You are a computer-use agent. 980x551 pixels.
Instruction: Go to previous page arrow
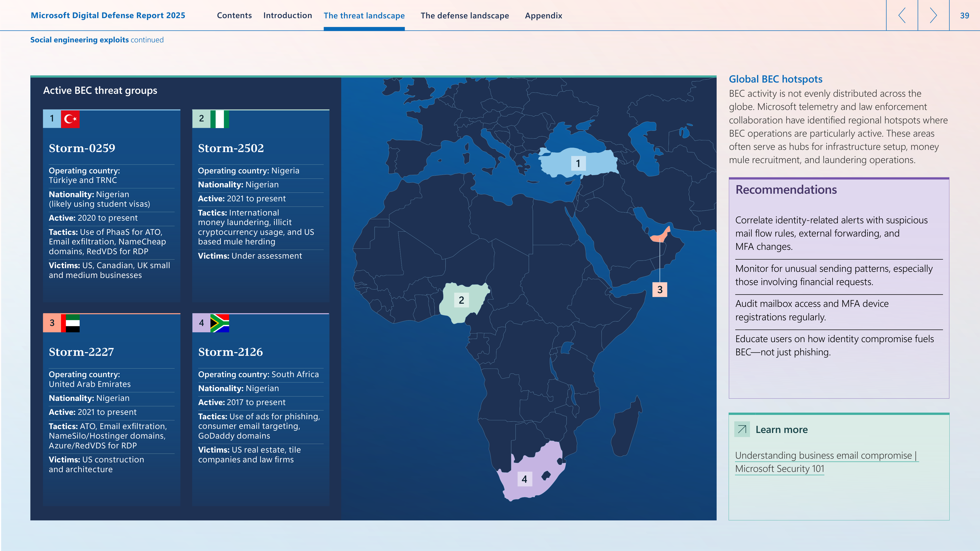(902, 15)
